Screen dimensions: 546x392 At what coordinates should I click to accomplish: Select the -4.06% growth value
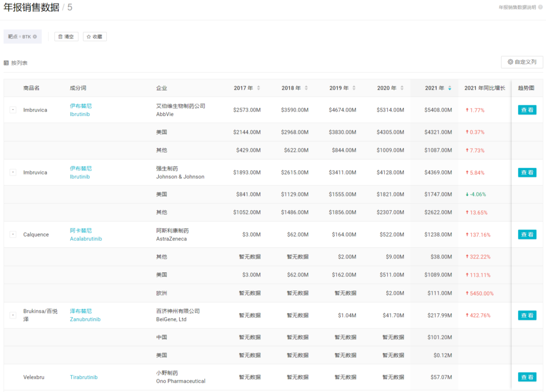pyautogui.click(x=476, y=194)
